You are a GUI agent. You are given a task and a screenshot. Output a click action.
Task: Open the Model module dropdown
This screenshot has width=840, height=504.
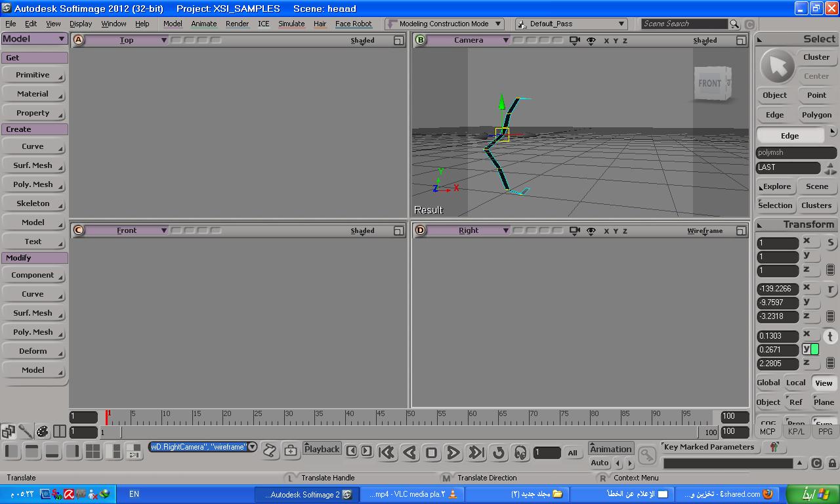(x=34, y=39)
